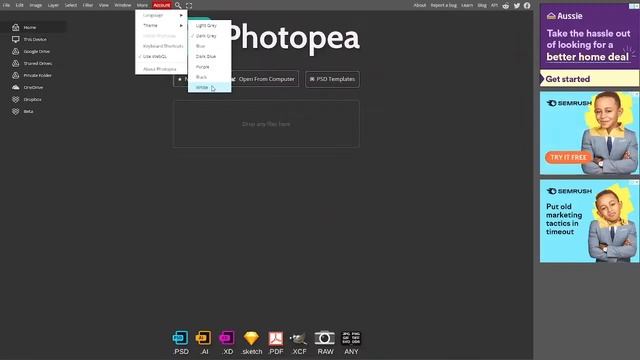The width and height of the screenshot is (640, 360).
Task: Choose About Photopea from the dropdown
Action: point(161,69)
